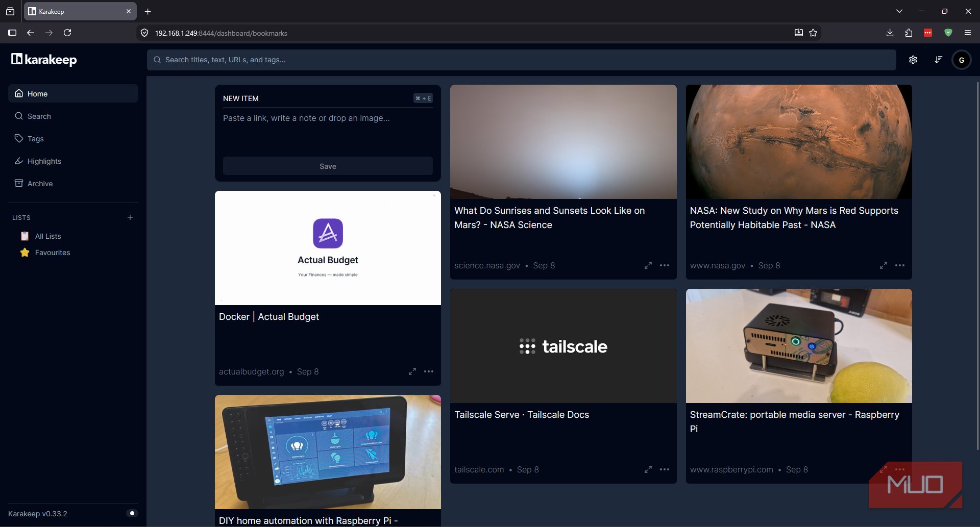The width and height of the screenshot is (980, 527).
Task: Open science.nasa.gov link on sunrises card
Action: [x=487, y=265]
